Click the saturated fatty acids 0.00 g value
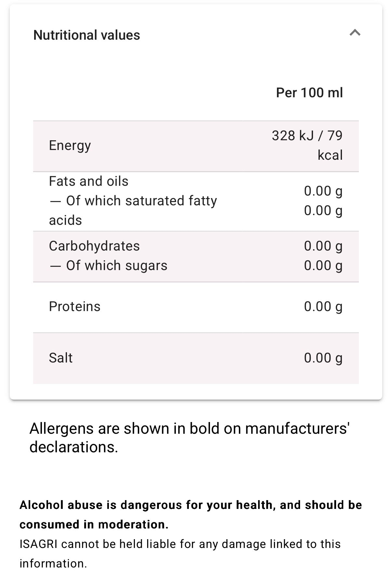The height and width of the screenshot is (574, 392). pos(323,211)
